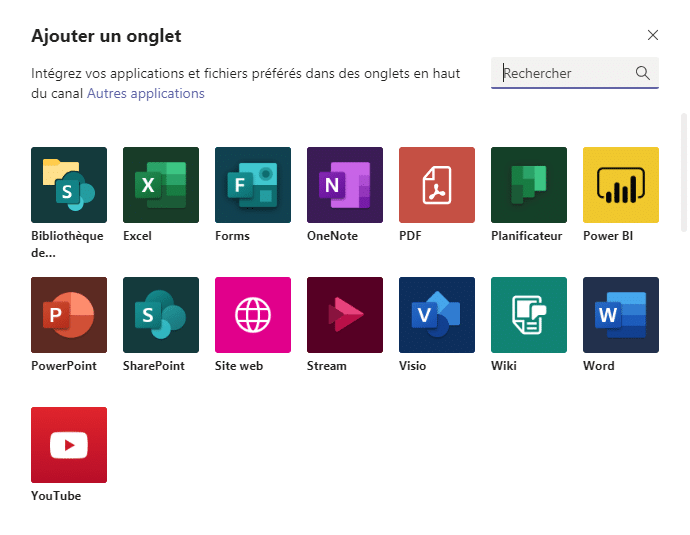Click the OneNote label text
The height and width of the screenshot is (535, 690).
[332, 236]
